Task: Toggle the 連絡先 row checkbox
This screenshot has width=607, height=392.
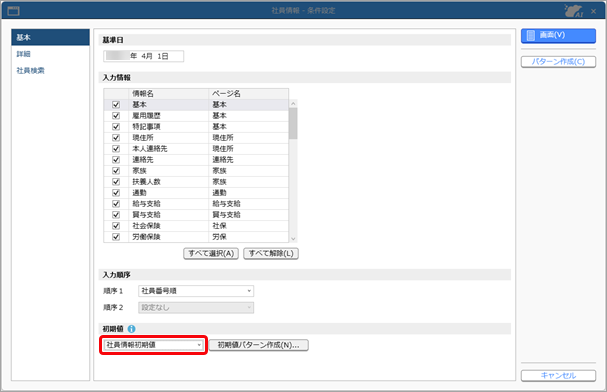Action: [116, 159]
